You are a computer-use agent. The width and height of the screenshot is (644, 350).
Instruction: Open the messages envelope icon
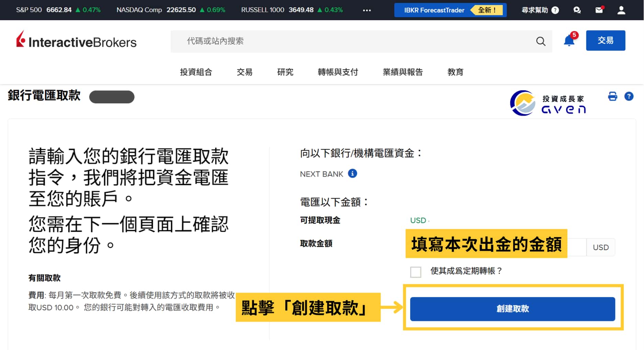pos(599,10)
